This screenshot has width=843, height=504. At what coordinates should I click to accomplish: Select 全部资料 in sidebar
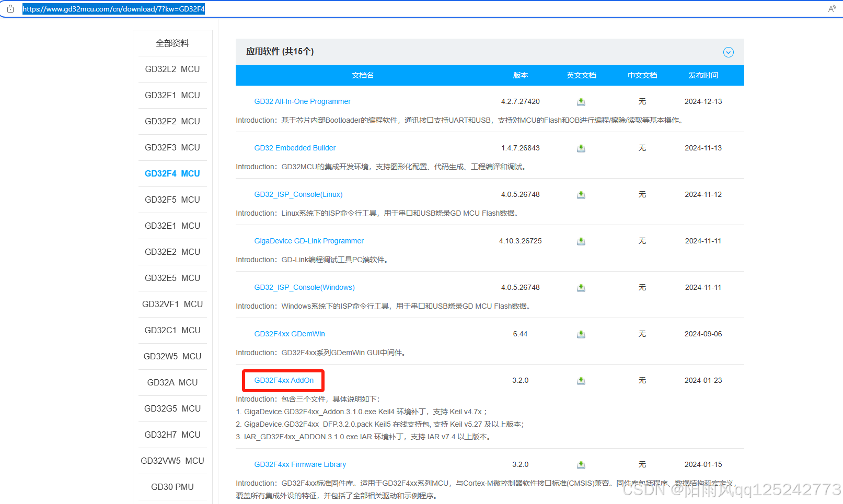172,43
